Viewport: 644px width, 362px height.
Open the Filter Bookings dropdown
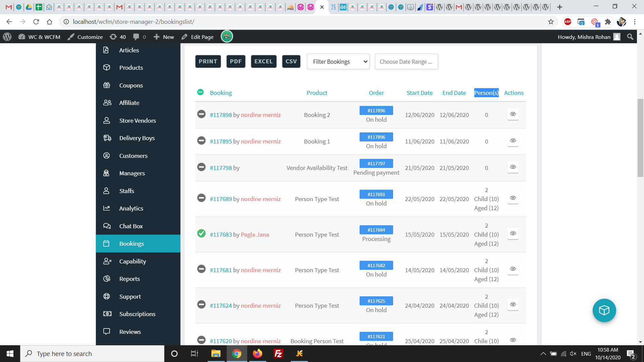[338, 62]
